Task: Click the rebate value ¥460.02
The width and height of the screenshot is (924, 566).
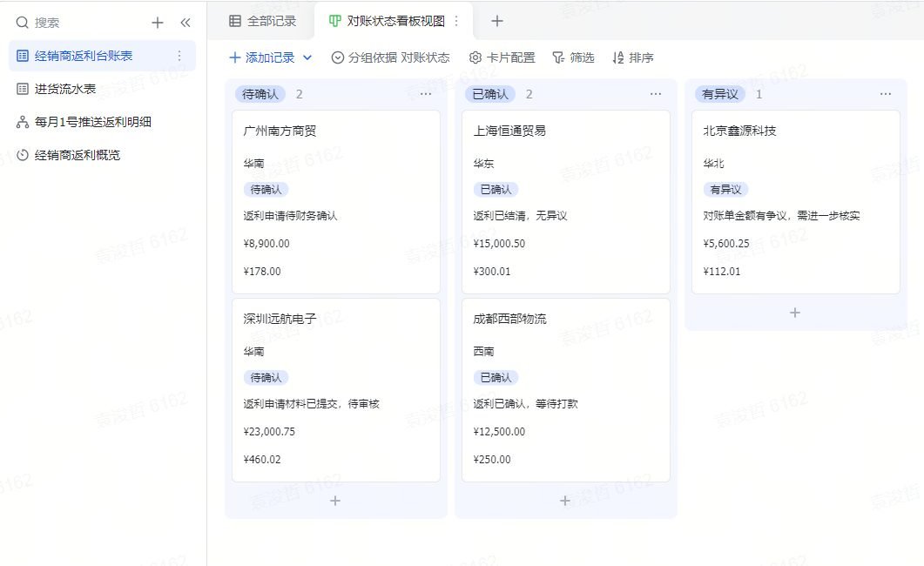Action: [x=262, y=460]
